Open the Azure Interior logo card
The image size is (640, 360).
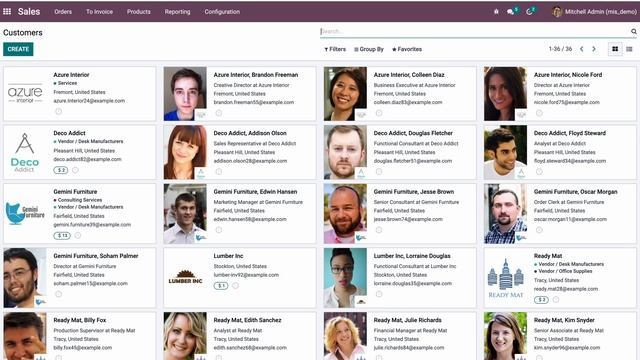(25, 94)
